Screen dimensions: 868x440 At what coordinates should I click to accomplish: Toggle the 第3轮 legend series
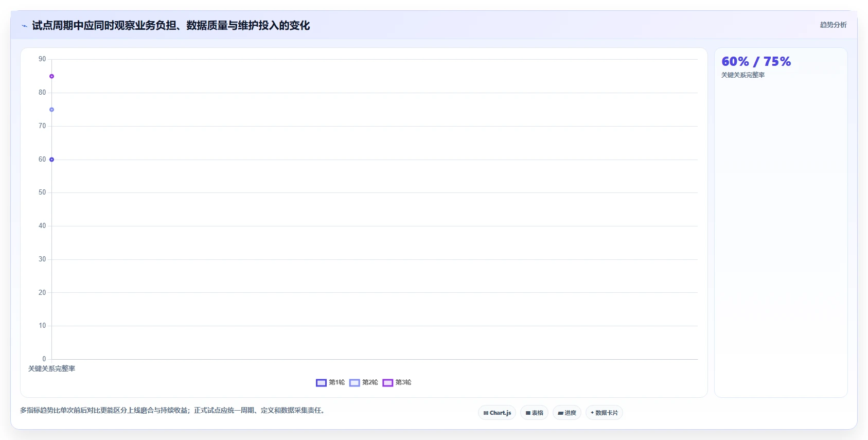(397, 382)
